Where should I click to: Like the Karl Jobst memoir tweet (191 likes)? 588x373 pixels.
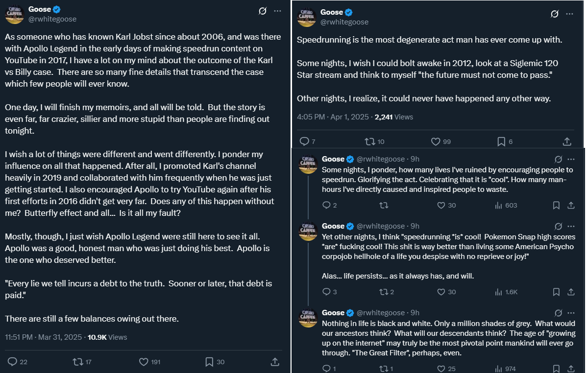point(144,362)
